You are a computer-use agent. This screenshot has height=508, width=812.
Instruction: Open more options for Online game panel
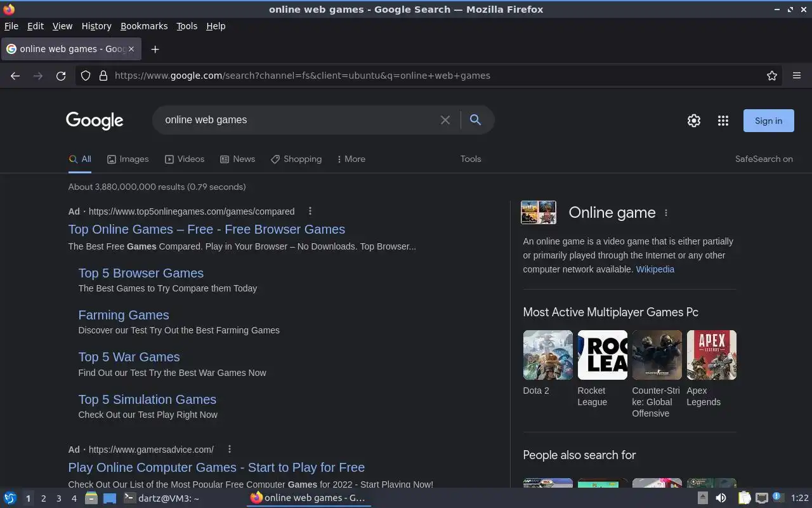click(x=666, y=213)
